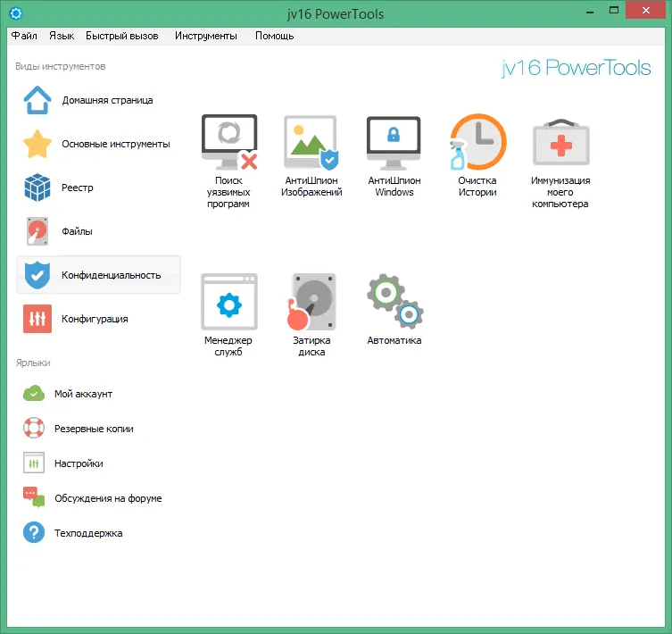Image resolution: width=672 pixels, height=634 pixels.
Task: Click the Backups lifebuoy icon
Action: pos(34,428)
